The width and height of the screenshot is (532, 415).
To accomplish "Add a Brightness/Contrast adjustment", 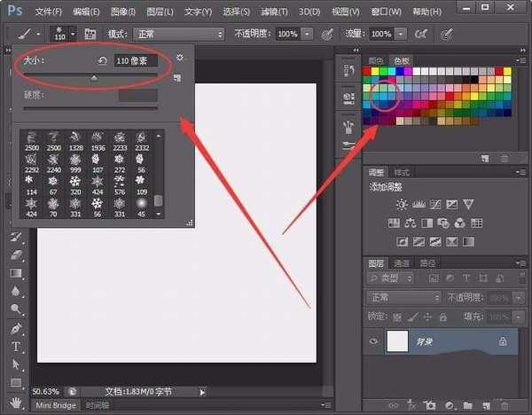I will click(403, 204).
